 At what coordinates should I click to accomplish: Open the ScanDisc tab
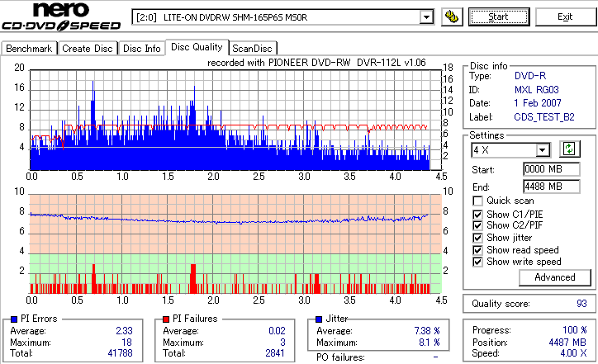[x=252, y=49]
